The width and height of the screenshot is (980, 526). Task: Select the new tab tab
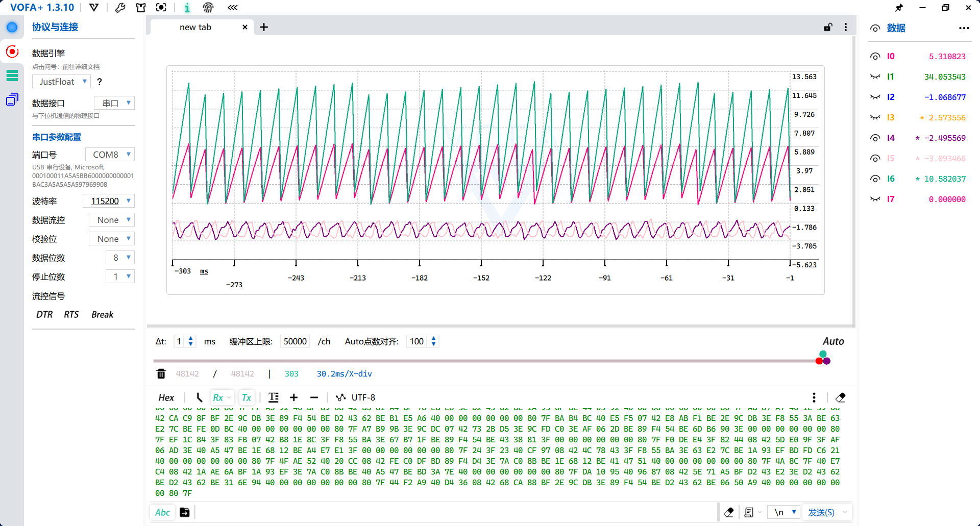pyautogui.click(x=195, y=27)
